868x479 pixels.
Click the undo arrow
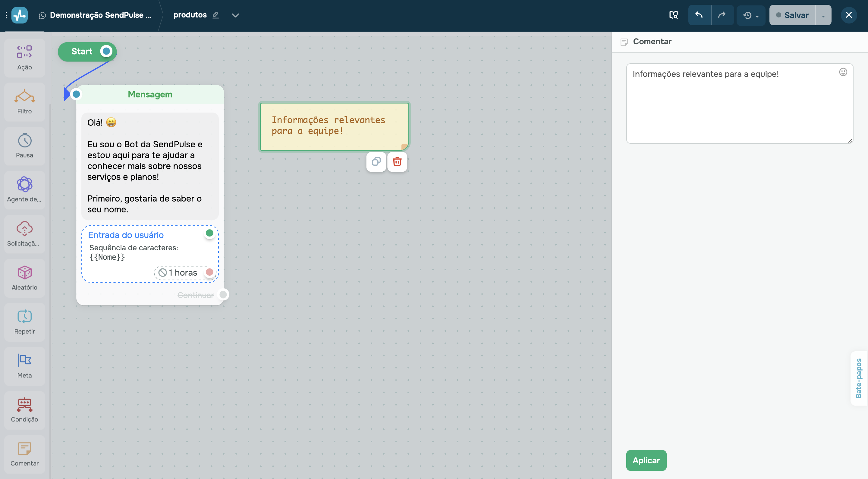pyautogui.click(x=699, y=15)
